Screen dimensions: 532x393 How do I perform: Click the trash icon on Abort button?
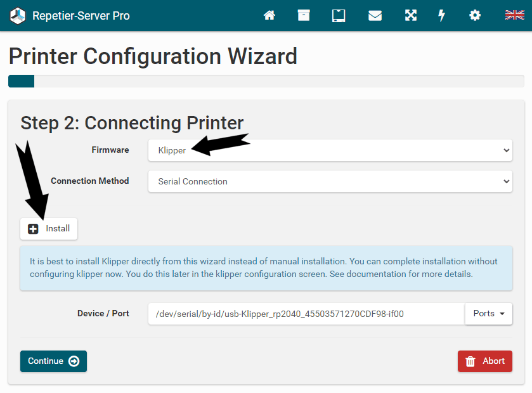pyautogui.click(x=470, y=361)
